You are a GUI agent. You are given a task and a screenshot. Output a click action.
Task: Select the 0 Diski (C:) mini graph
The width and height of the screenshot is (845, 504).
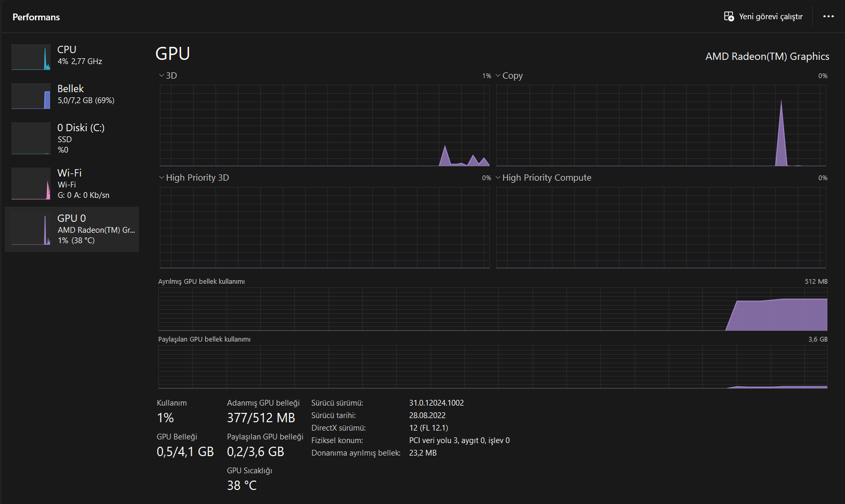(x=31, y=138)
